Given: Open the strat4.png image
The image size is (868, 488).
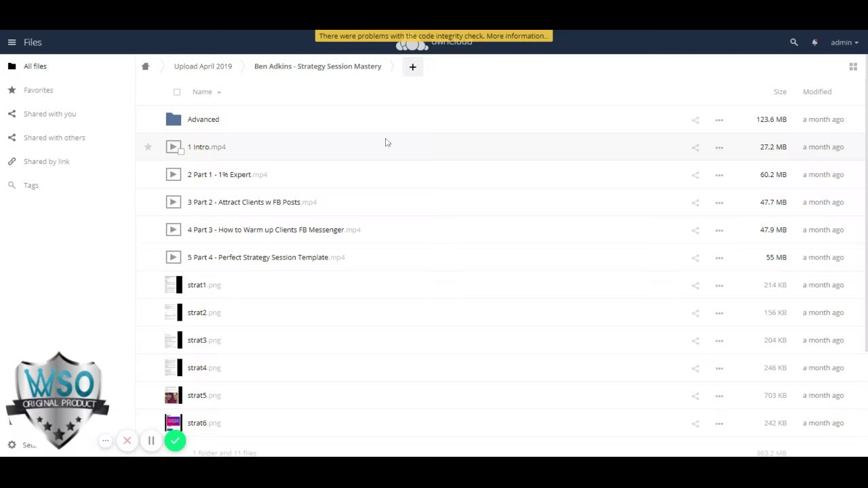Looking at the screenshot, I should [204, 367].
